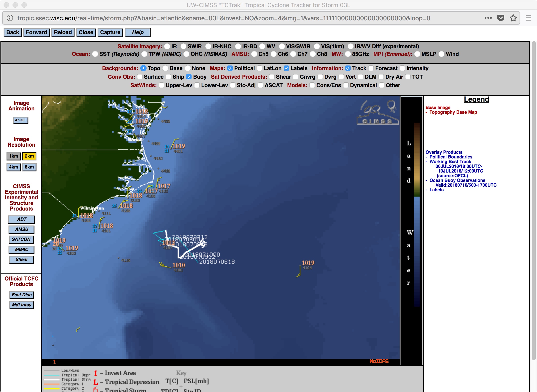
Task: Enable LatLon grid checkbox
Action: click(x=260, y=68)
